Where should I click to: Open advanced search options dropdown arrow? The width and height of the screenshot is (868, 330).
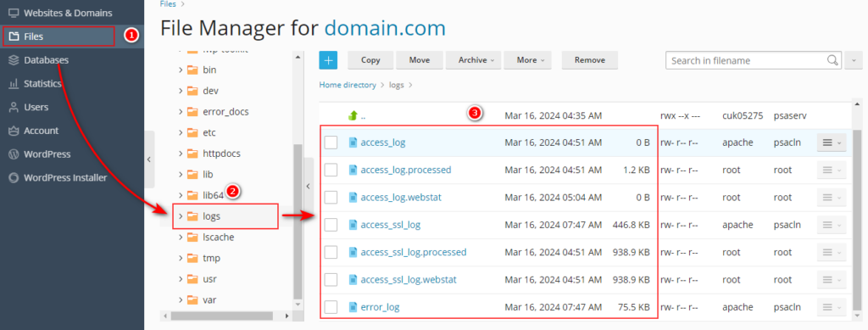853,60
